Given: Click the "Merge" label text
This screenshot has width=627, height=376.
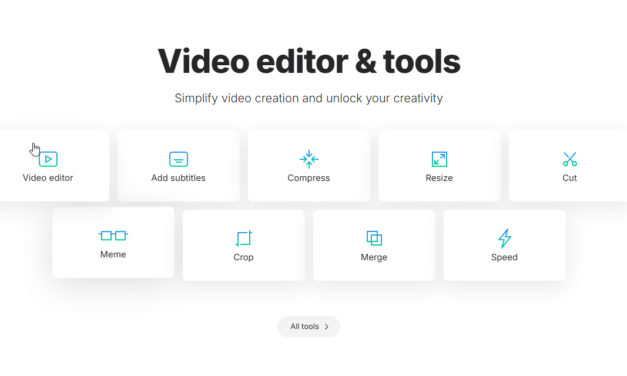Looking at the screenshot, I should tap(374, 258).
